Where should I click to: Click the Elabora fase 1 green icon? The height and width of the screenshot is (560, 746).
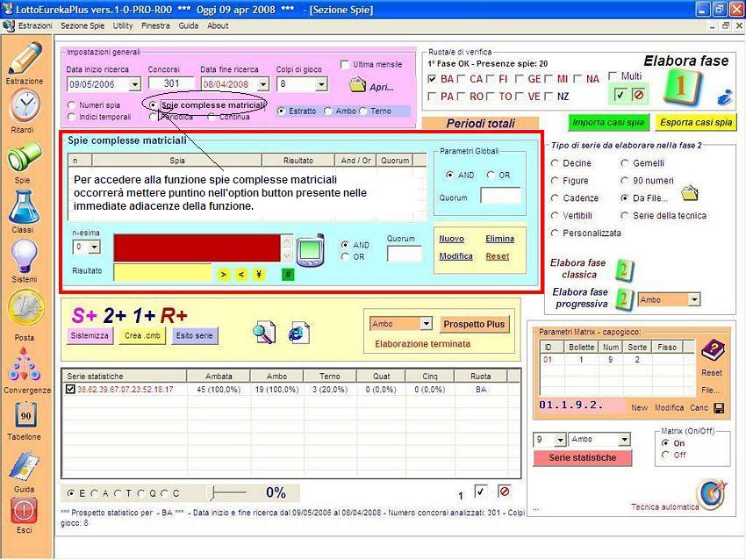pyautogui.click(x=682, y=88)
